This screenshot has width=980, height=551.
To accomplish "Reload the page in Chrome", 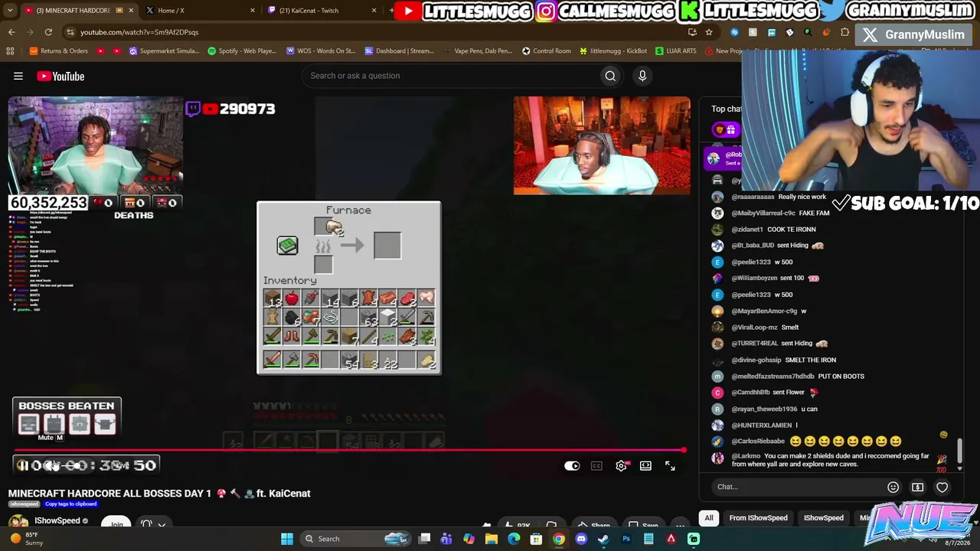I will (x=48, y=32).
